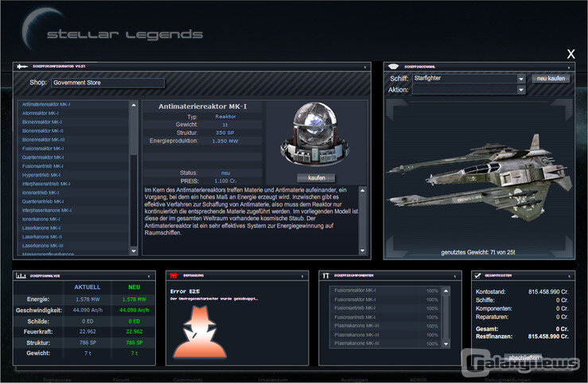Click the tools icon in Schiffskomponenten header

pyautogui.click(x=326, y=276)
